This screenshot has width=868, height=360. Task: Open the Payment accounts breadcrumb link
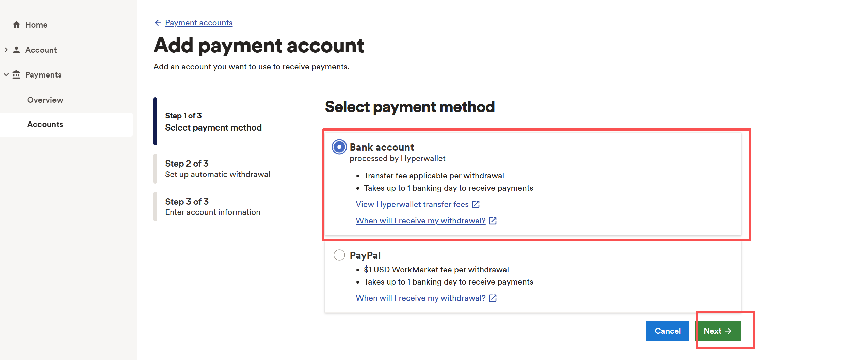click(x=198, y=23)
